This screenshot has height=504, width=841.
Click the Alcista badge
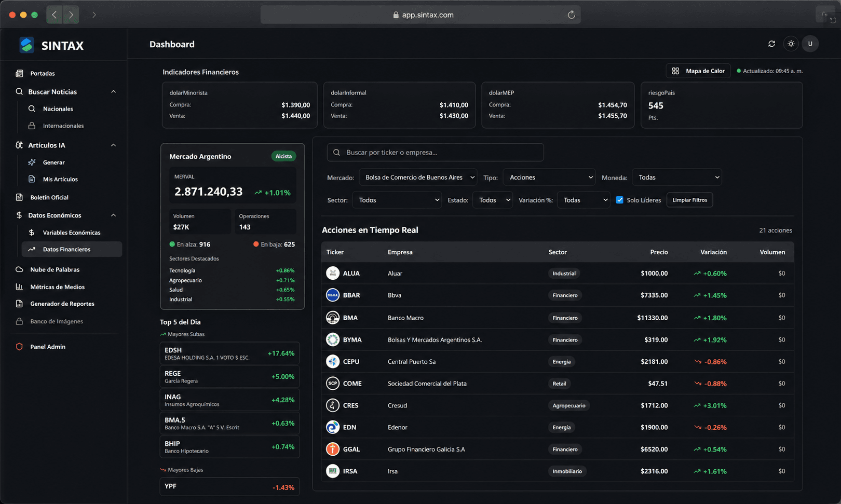click(x=283, y=156)
